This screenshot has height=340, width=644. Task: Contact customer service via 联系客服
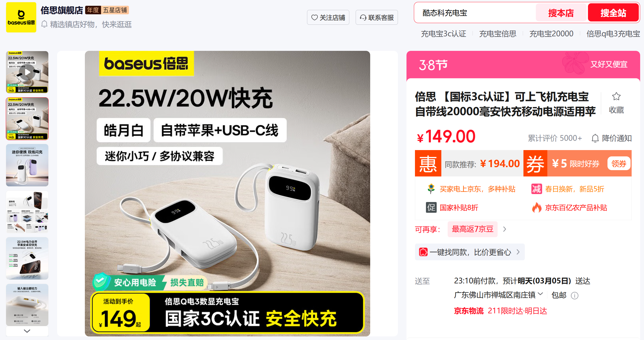tap(377, 18)
